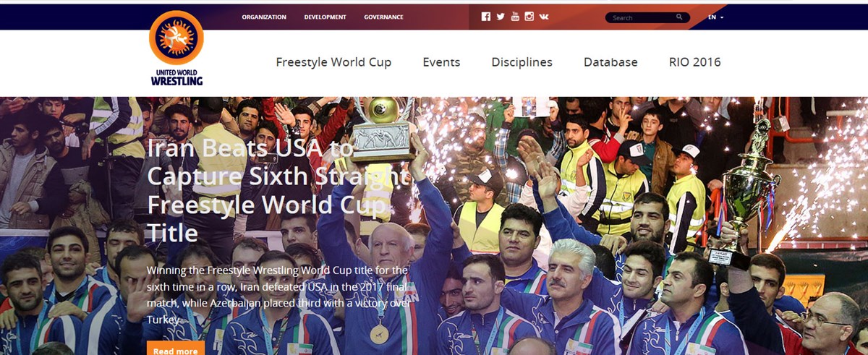
Task: Open the Instagram icon link
Action: pyautogui.click(x=529, y=17)
